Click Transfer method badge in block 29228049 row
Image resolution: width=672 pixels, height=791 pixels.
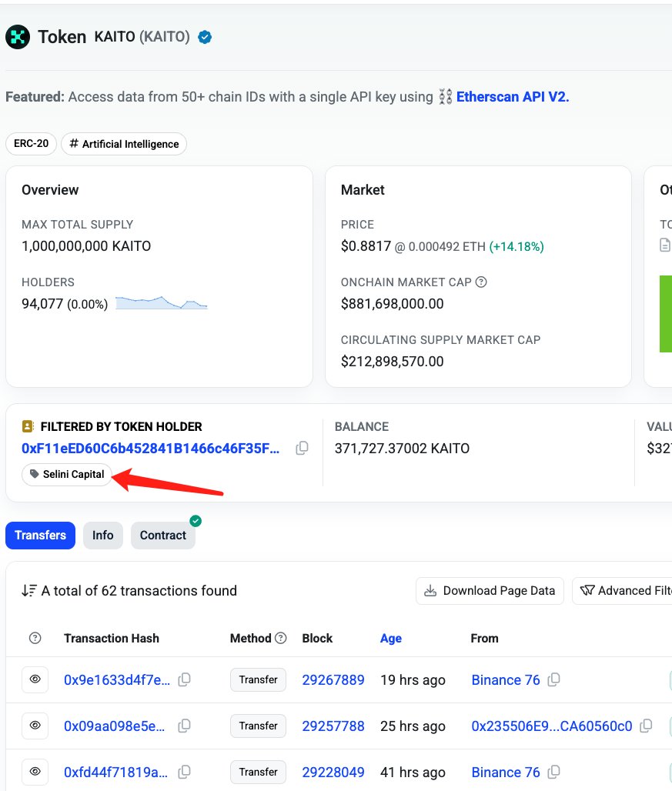259,772
